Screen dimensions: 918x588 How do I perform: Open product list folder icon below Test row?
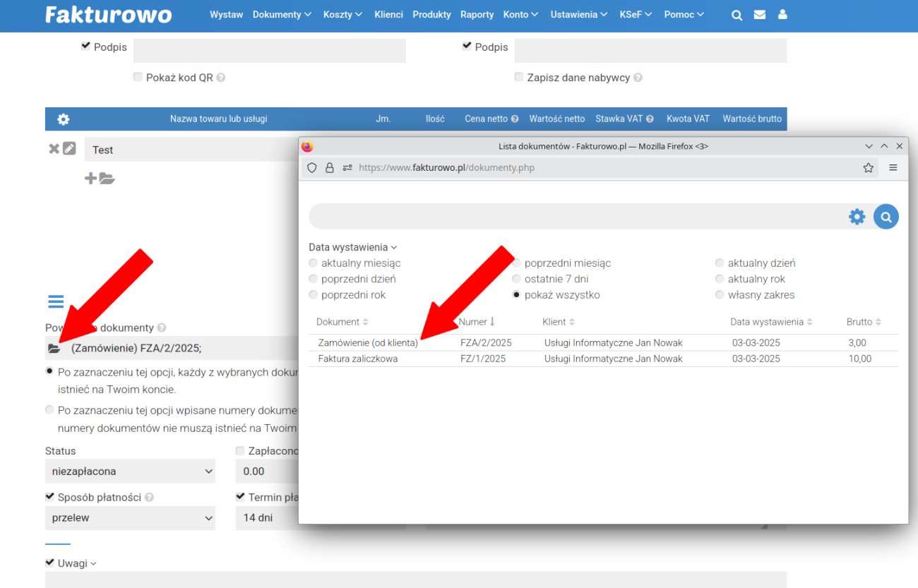coord(107,179)
